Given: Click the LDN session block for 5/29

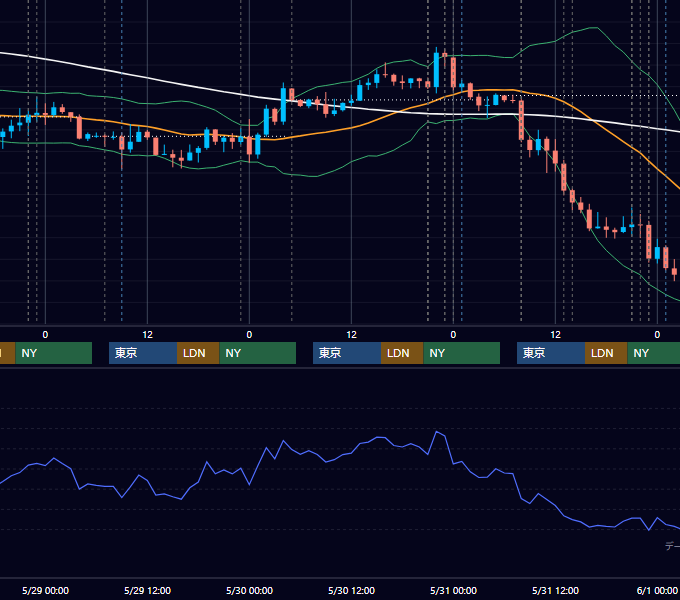Looking at the screenshot, I should 198,353.
